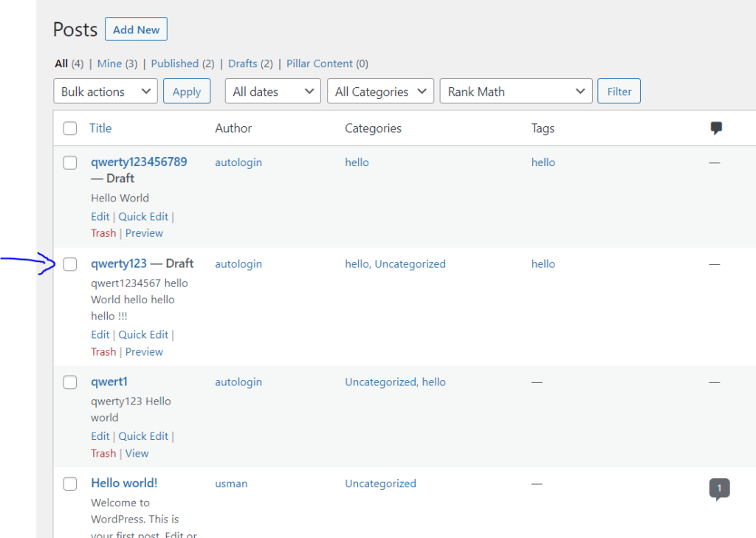The width and height of the screenshot is (756, 538).
Task: Open the Pillar Content view
Action: point(320,63)
